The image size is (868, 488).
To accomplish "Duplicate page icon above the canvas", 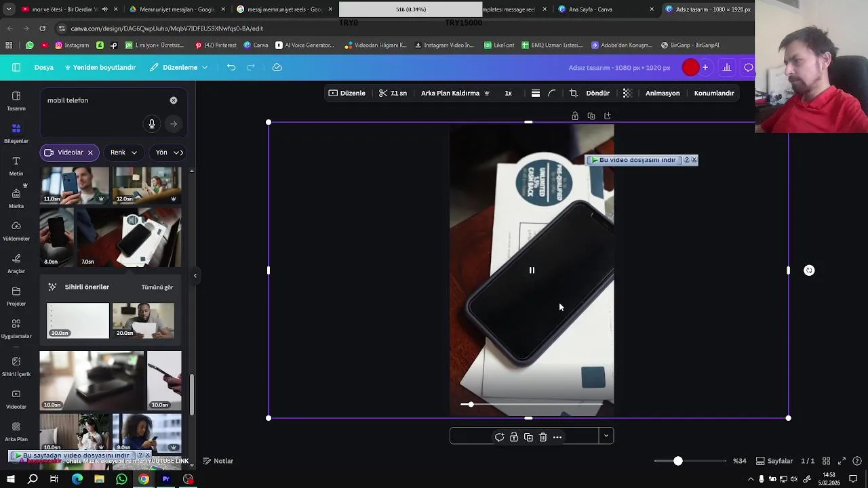I will [x=591, y=116].
